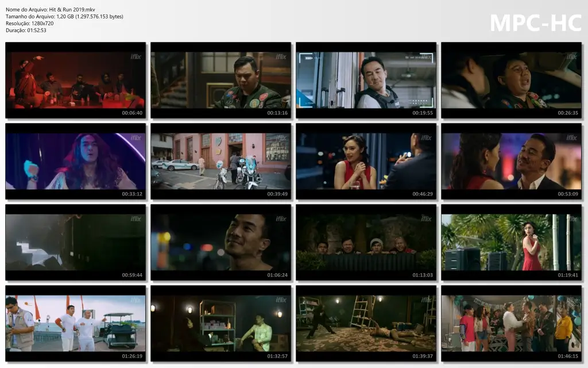Click the frame timestamped 00:19:55
588x368 pixels.
point(366,80)
